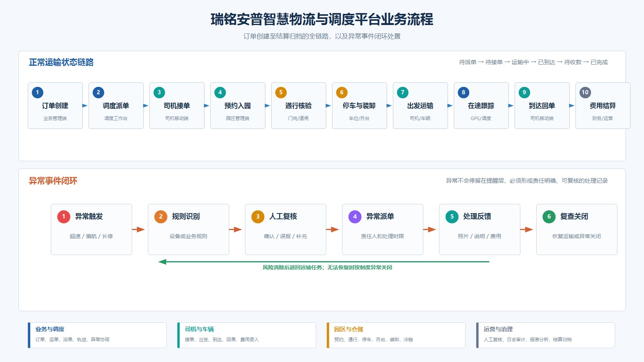This screenshot has width=644, height=362.
Task: Click the 园区管理端 subtitle
Action: [238, 118]
